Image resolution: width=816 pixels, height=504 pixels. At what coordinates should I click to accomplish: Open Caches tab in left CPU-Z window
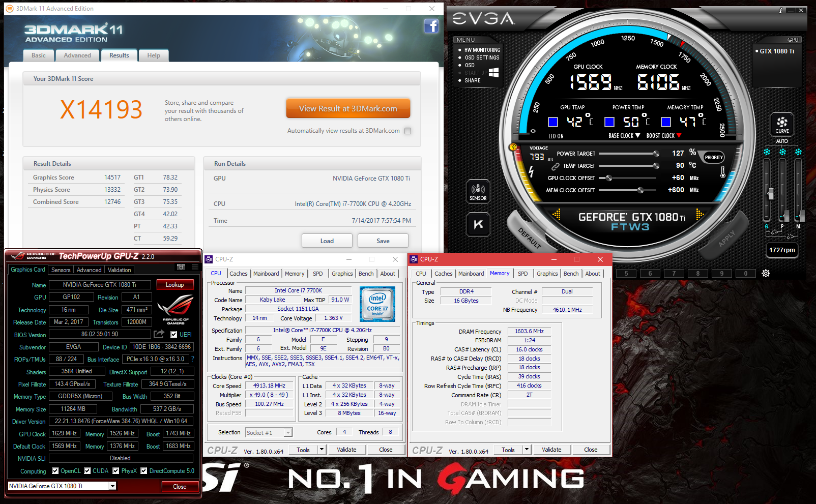238,274
